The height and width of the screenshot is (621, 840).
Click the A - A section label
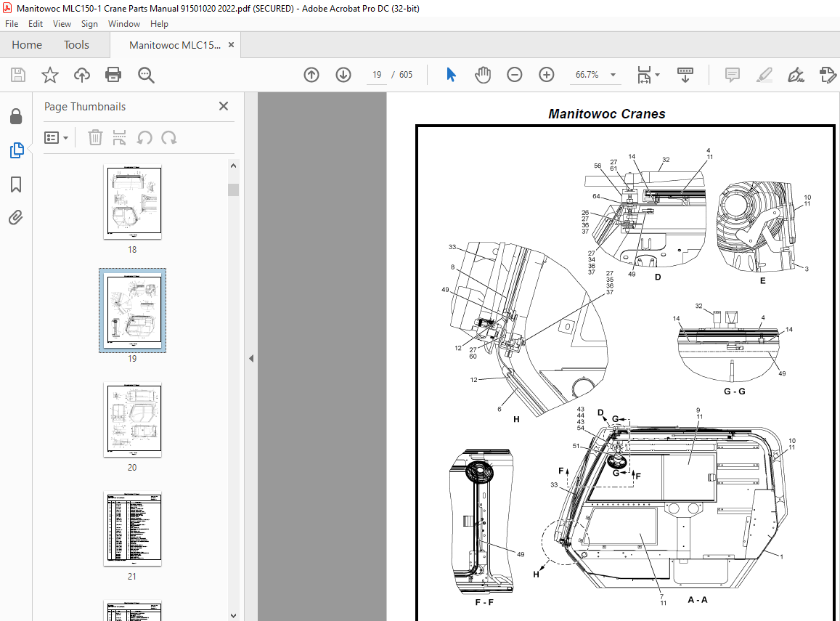coord(698,599)
